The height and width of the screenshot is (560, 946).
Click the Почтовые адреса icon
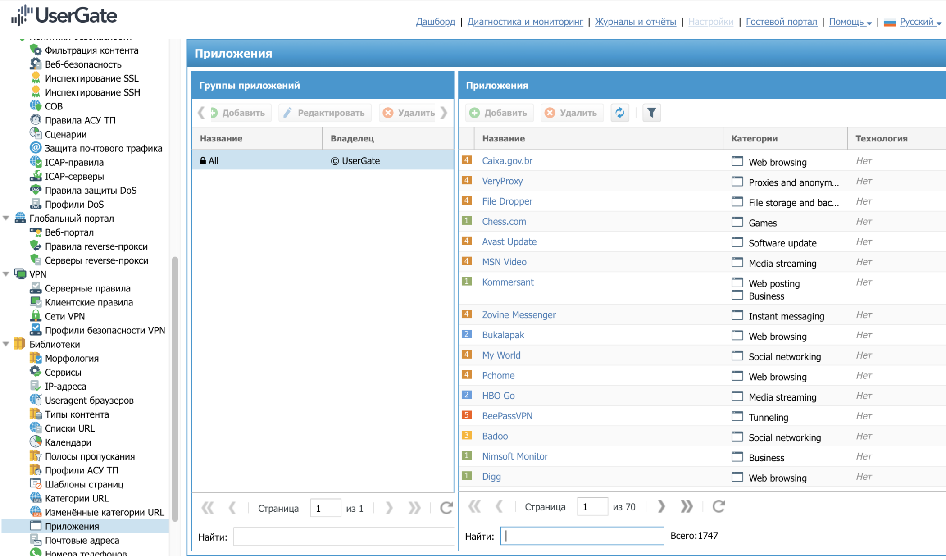tap(36, 540)
